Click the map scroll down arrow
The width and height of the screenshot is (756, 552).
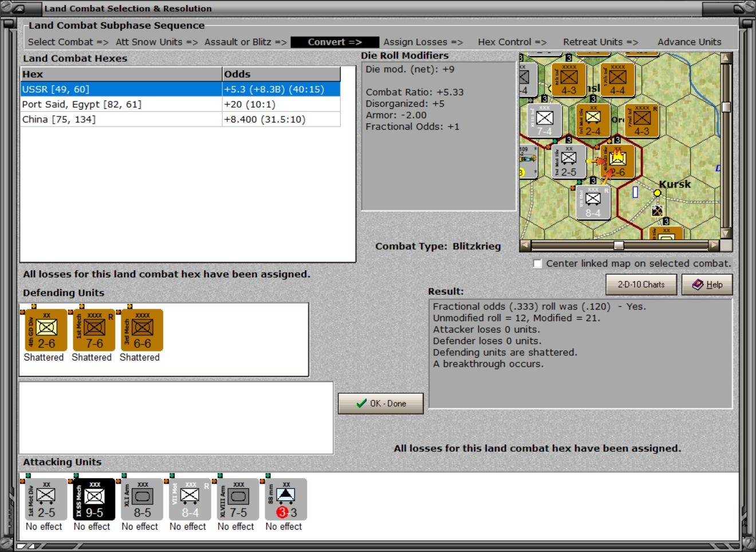coord(726,233)
